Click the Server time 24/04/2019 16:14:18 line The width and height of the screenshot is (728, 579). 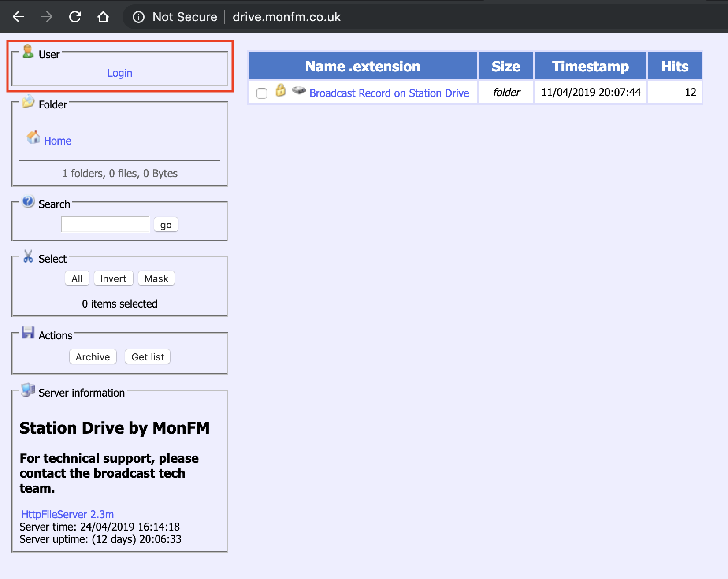pyautogui.click(x=100, y=527)
